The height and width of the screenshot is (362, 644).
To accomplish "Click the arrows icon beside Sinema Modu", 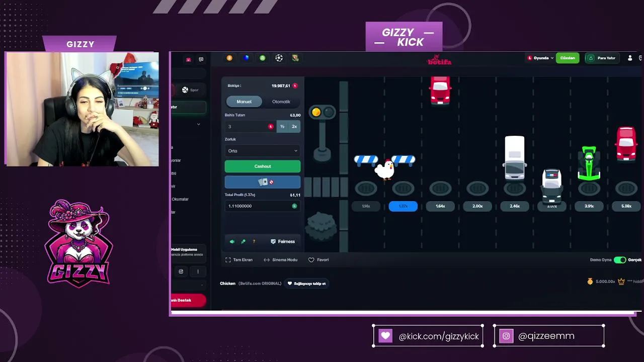I will (267, 260).
